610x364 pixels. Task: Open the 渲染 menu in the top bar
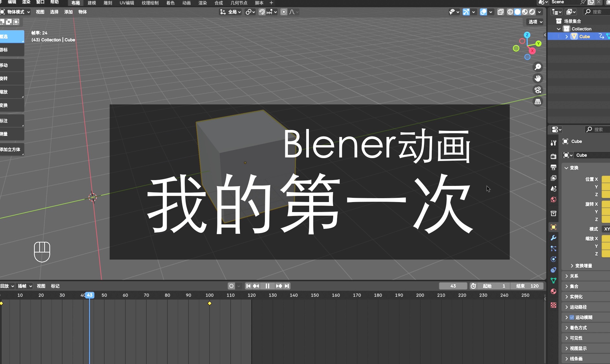26,3
